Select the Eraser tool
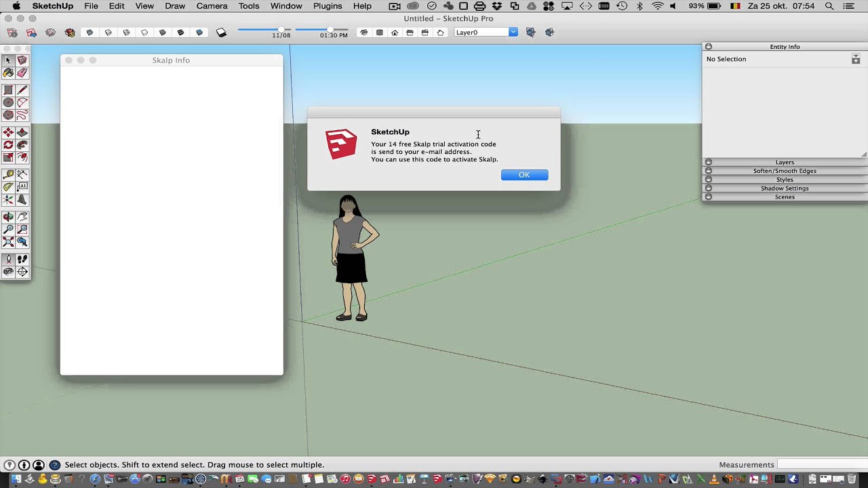The image size is (868, 488). 22,73
